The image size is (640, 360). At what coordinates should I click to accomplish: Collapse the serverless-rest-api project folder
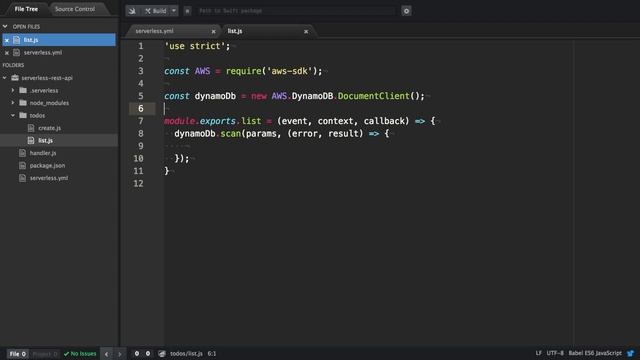pyautogui.click(x=5, y=78)
